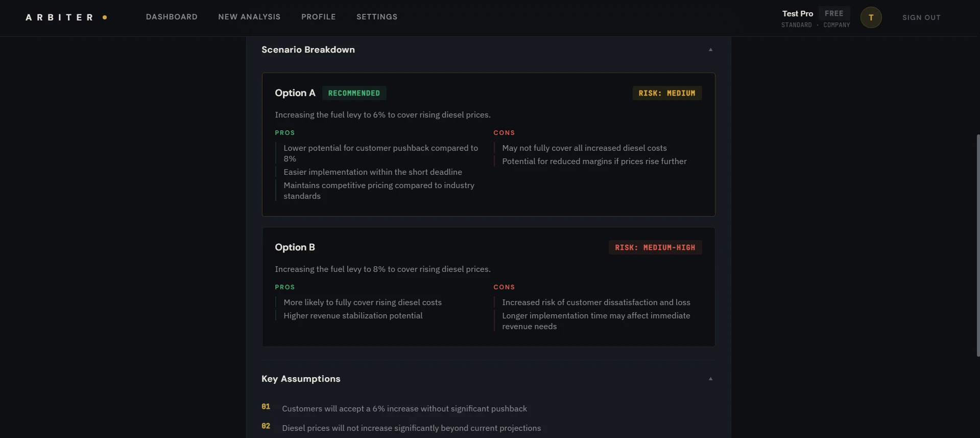
Task: Collapse the Key Assumptions section
Action: 710,379
